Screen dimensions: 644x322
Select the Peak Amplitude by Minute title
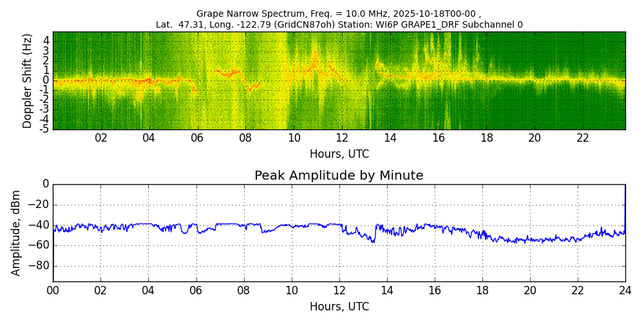click(x=339, y=176)
